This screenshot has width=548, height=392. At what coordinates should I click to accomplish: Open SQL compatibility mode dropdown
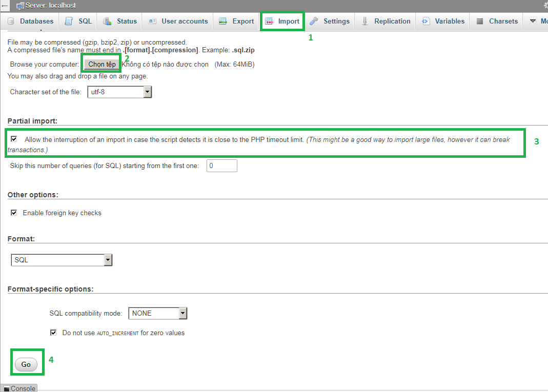click(157, 314)
